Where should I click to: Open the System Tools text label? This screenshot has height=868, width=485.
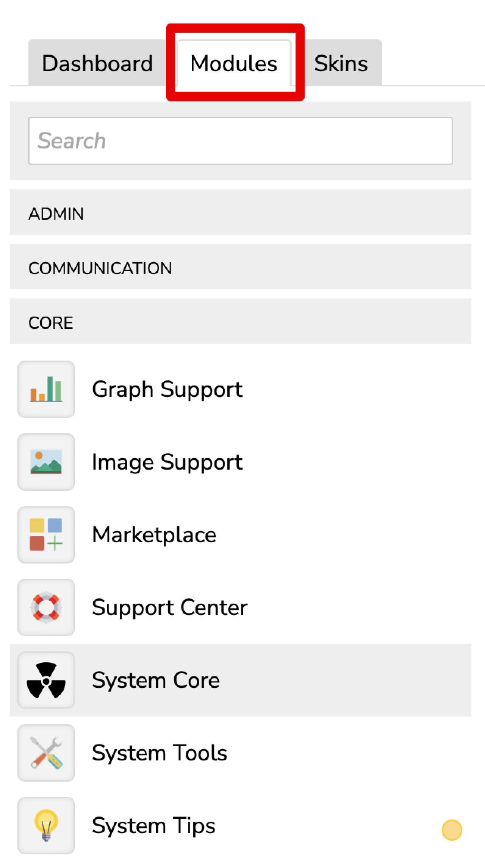[159, 753]
